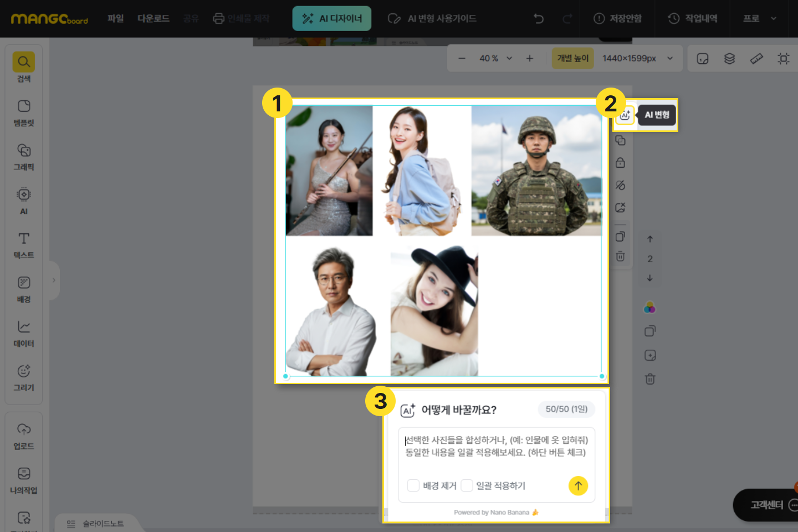Click the trash icon beside the image

click(620, 257)
